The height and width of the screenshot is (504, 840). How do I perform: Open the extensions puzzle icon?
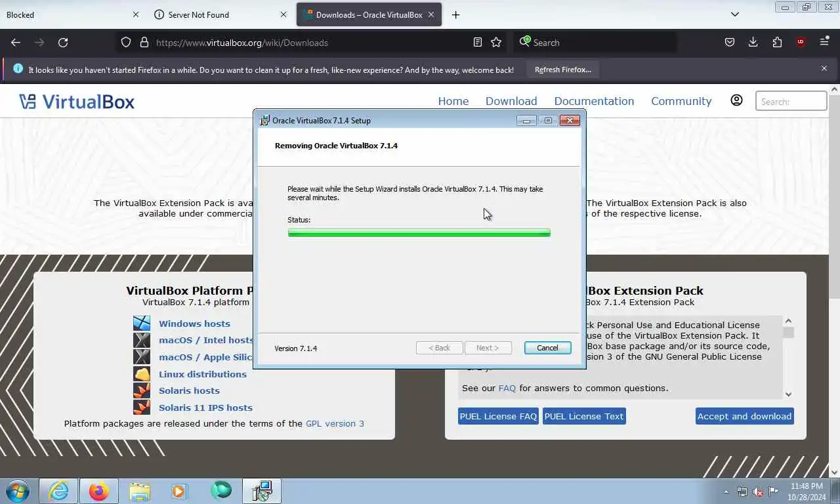tap(777, 42)
